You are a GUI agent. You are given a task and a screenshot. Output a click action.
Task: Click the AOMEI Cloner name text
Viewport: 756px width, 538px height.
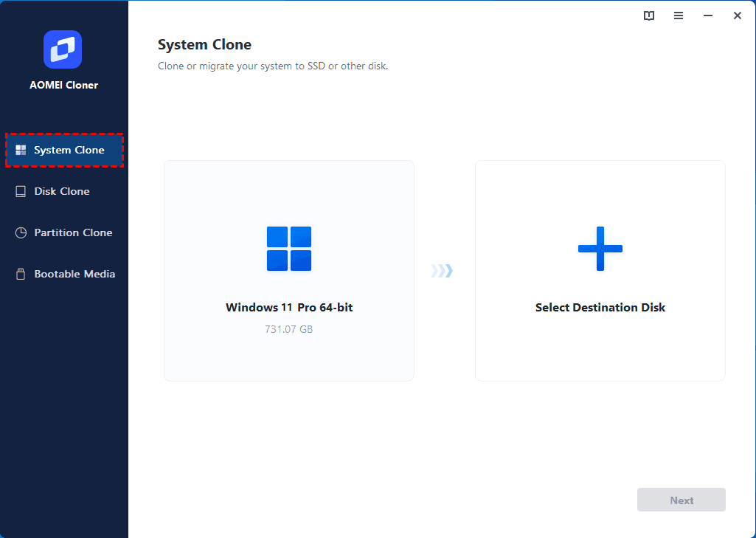pyautogui.click(x=63, y=86)
